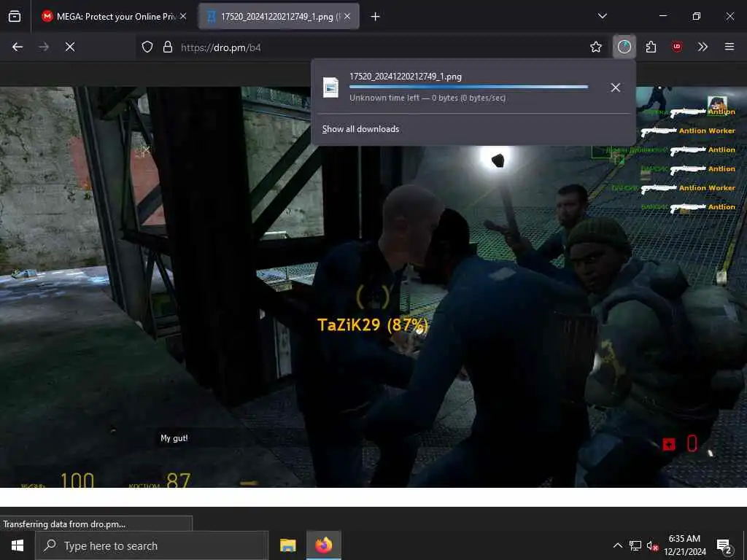Click the muted volume tray icon

[652, 545]
